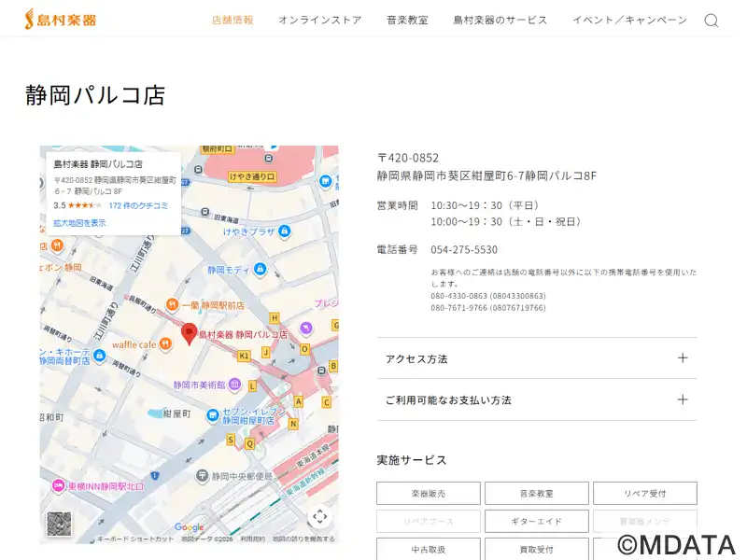747x560 pixels.
Task: Open the site search magnifier icon
Action: [x=711, y=20]
